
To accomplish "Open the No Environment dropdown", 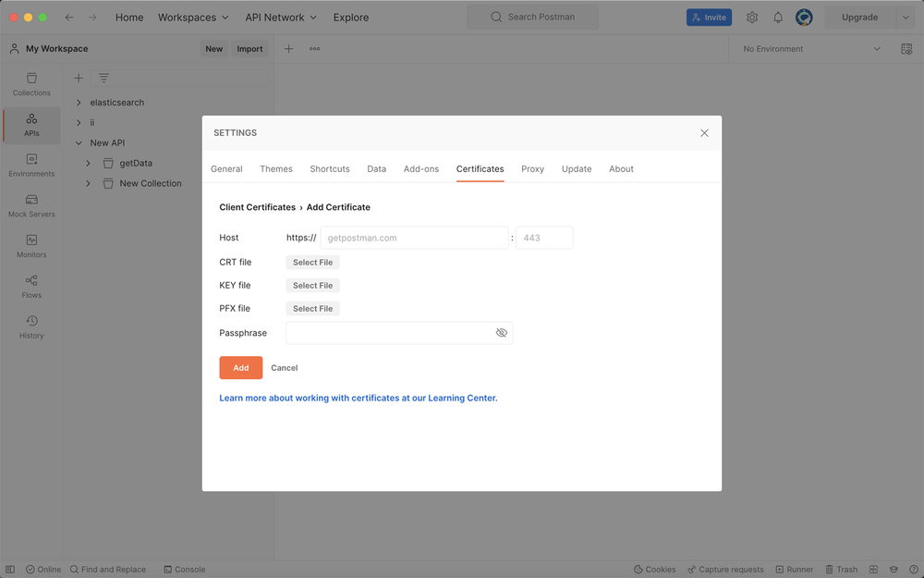I will pyautogui.click(x=811, y=49).
